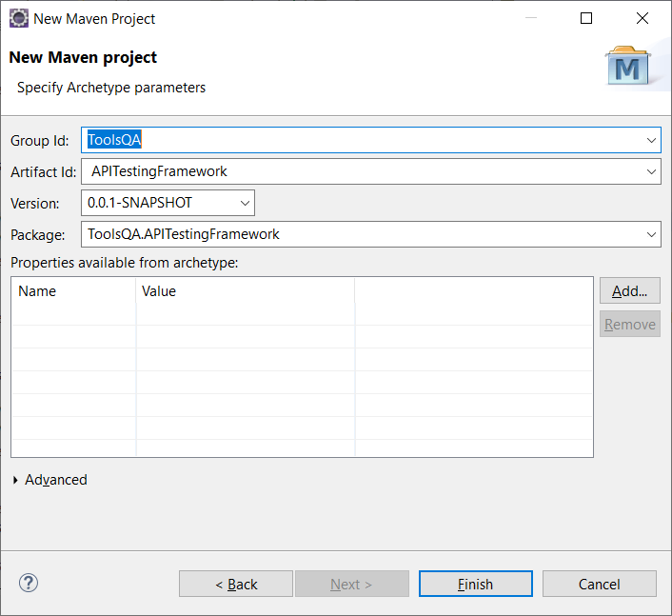The image size is (672, 616).
Task: Click the Name column header
Action: coord(73,291)
